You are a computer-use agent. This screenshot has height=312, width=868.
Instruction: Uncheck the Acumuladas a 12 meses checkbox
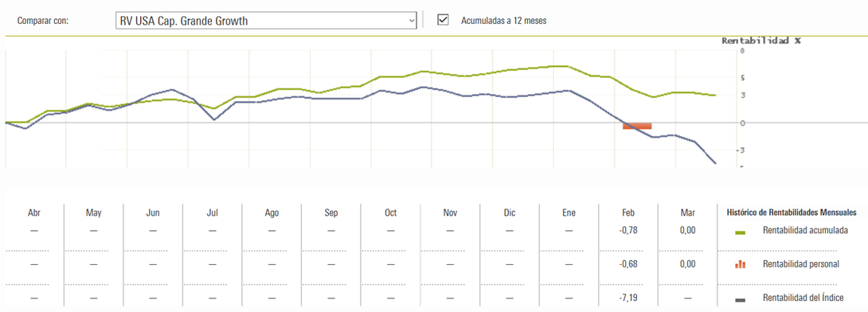(x=443, y=20)
